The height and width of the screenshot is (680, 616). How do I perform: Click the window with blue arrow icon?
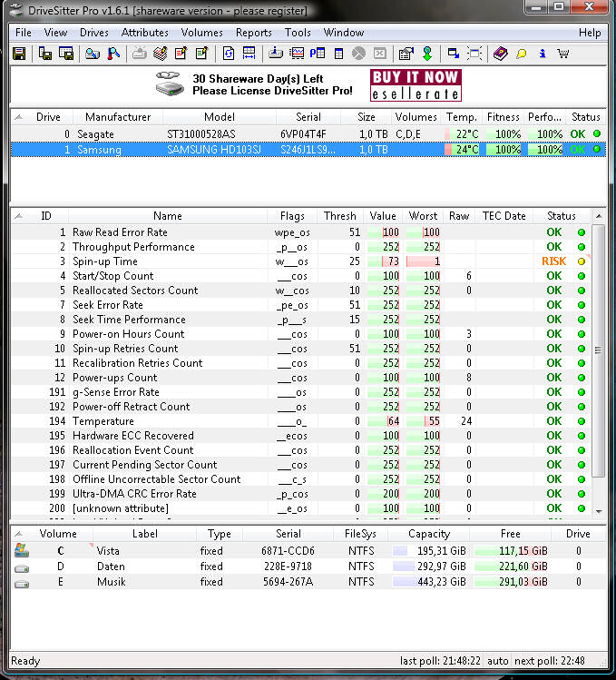(454, 54)
